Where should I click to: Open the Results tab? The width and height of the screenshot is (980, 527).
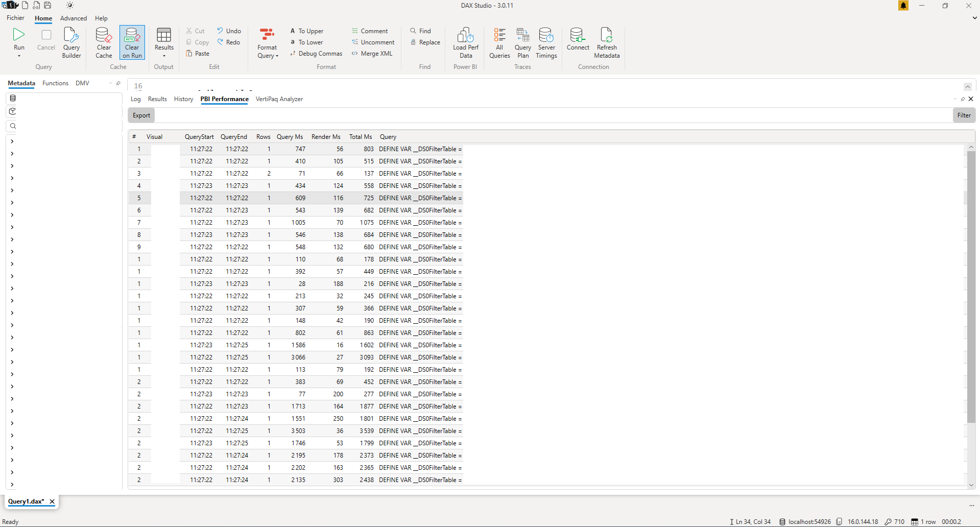[x=157, y=99]
